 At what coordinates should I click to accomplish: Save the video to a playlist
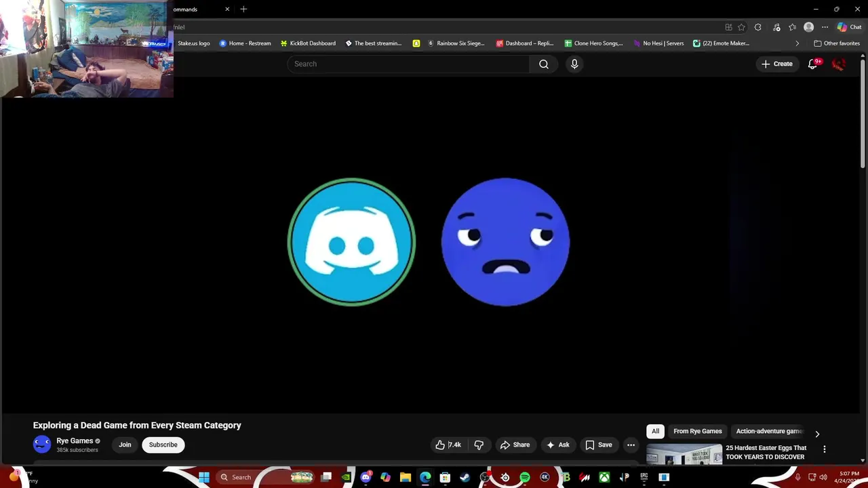(599, 445)
